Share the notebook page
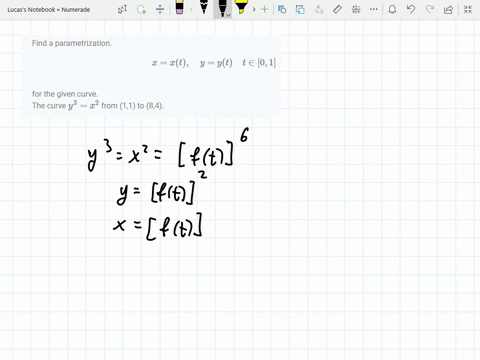480x360 pixels. click(448, 9)
